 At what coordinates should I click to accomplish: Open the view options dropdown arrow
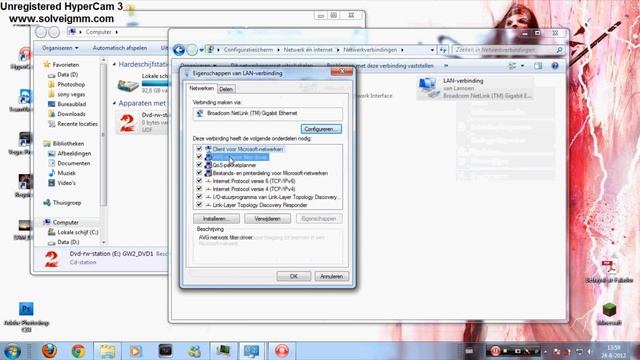pyautogui.click(x=522, y=66)
